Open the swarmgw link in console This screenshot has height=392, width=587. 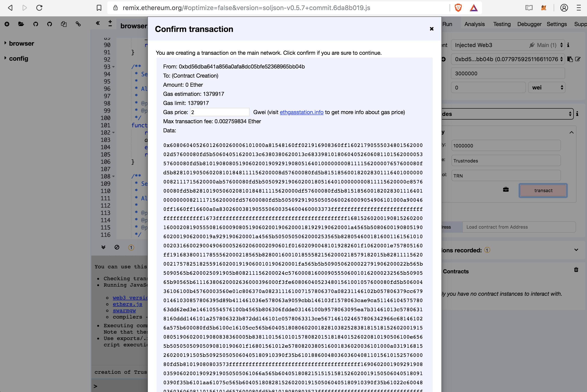pos(124,311)
